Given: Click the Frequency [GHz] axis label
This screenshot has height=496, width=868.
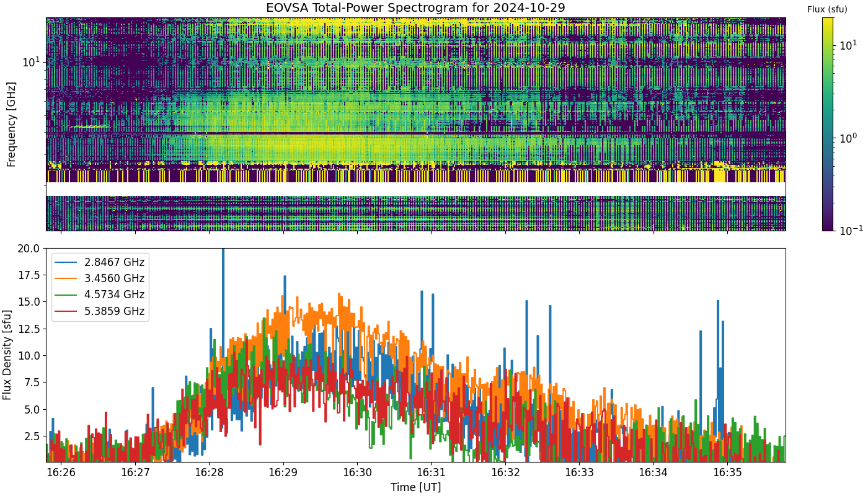Looking at the screenshot, I should (11, 124).
